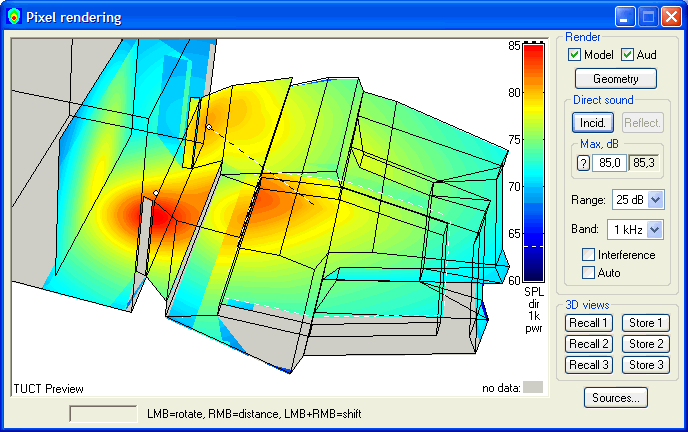The image size is (688, 432).
Task: Minimize the Pixel rendering window
Action: pos(625,17)
